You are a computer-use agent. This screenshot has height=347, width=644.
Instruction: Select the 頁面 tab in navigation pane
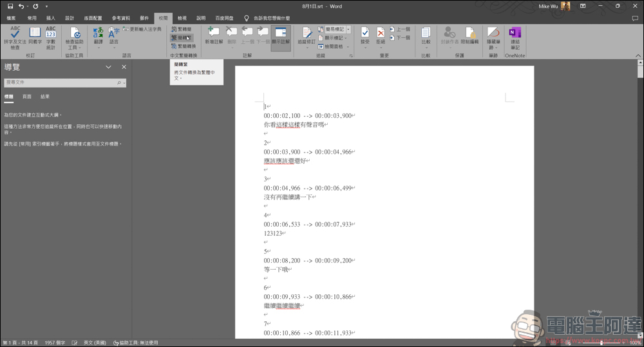pos(26,97)
